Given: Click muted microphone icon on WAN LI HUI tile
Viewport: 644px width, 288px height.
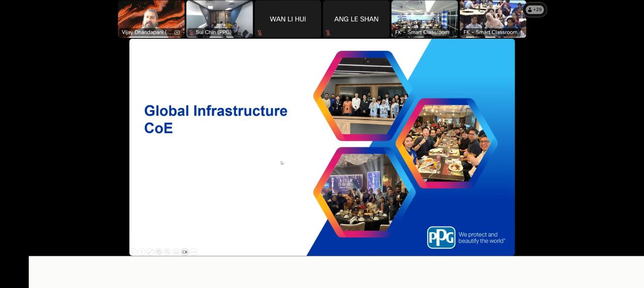Looking at the screenshot, I should (260, 33).
